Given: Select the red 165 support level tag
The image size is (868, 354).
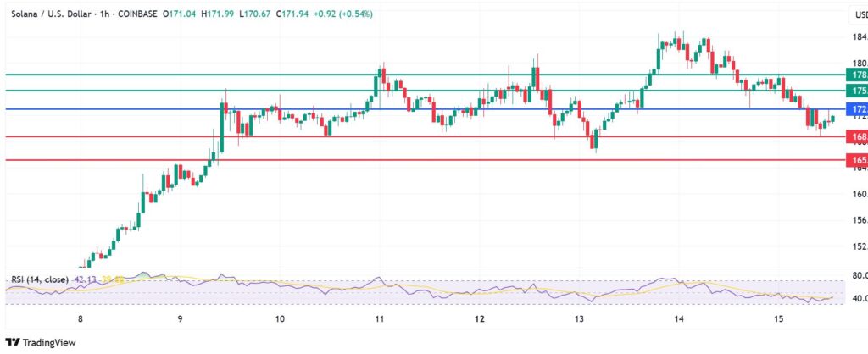Looking at the screenshot, I should [856, 160].
